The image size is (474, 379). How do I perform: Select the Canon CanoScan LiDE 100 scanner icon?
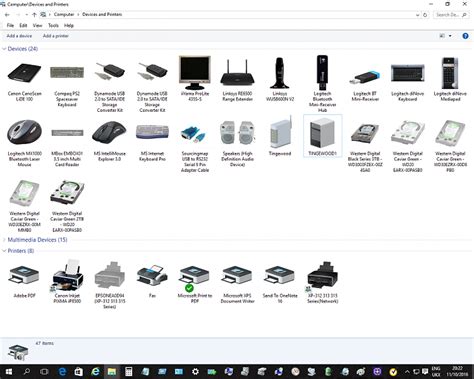(x=24, y=73)
